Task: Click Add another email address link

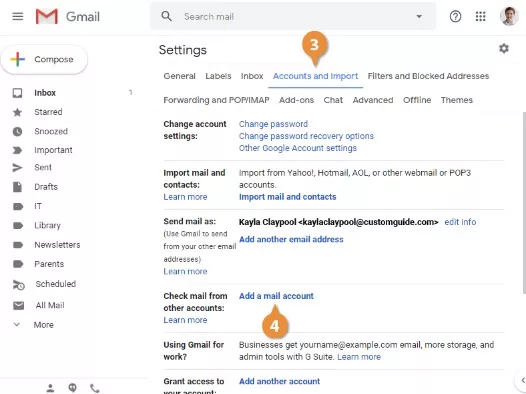Action: pyautogui.click(x=291, y=239)
